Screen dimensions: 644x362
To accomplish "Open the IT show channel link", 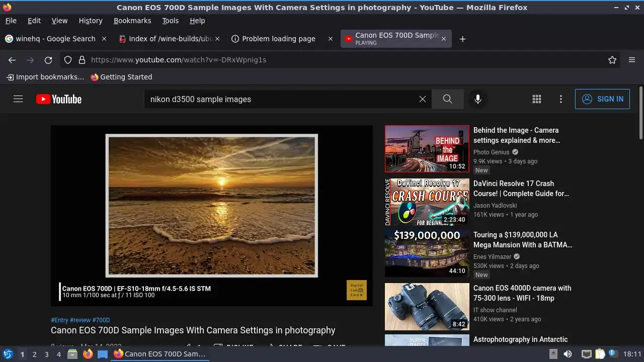I will [495, 310].
